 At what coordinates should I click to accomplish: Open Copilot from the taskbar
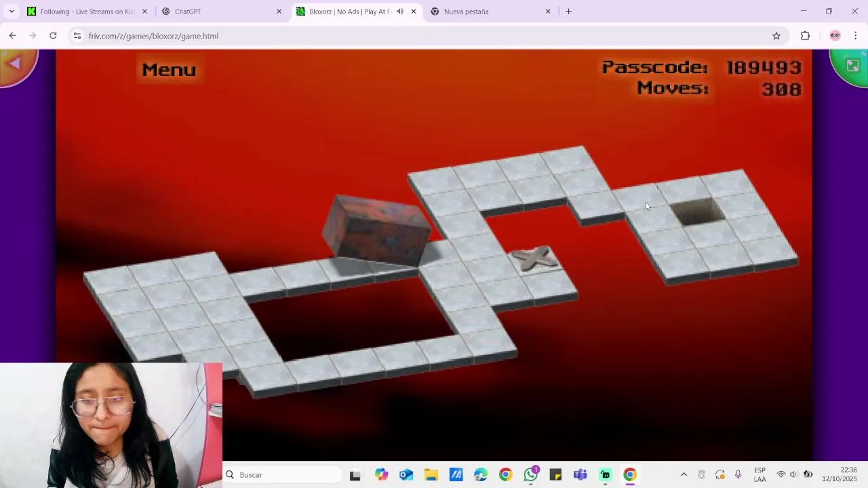381,475
